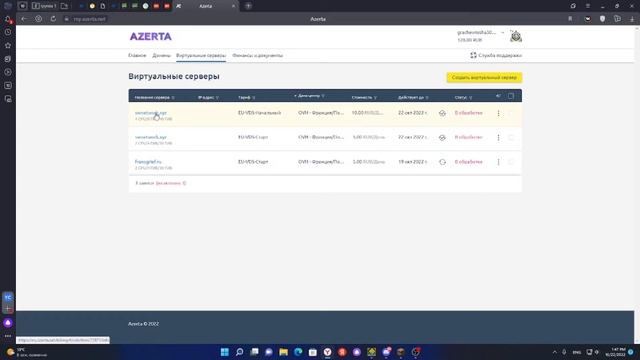The height and width of the screenshot is (360, 640).
Task: Open actions menu for Frangrief.ru row
Action: point(498,162)
